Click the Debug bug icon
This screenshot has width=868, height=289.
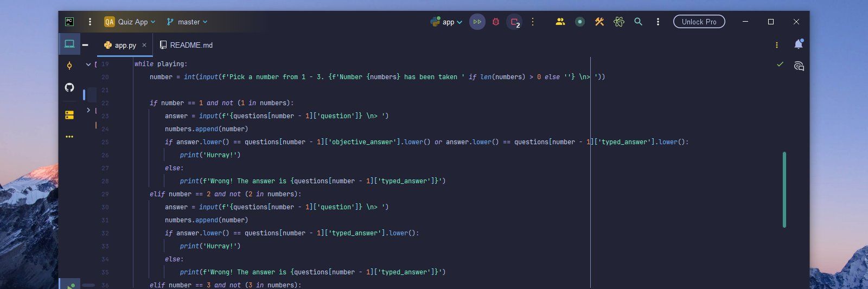[495, 22]
